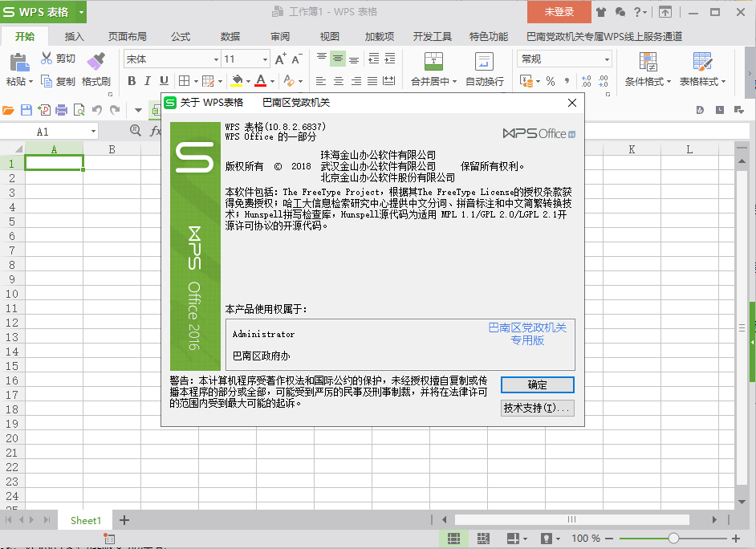Click the magnifier icon beside the name box

tap(136, 130)
